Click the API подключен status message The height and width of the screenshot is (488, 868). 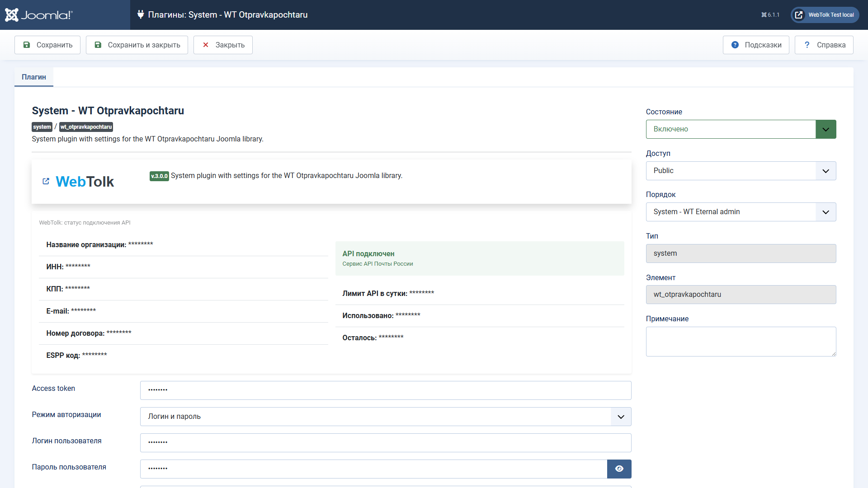point(480,258)
